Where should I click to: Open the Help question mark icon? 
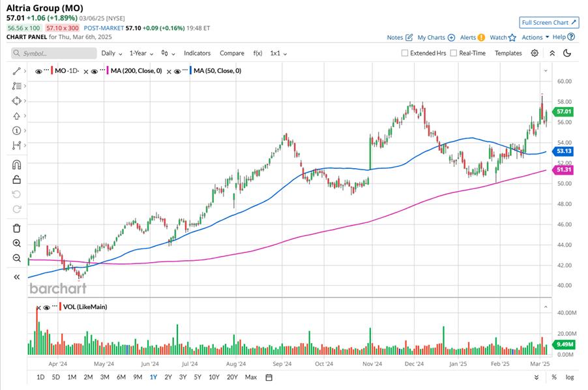pyautogui.click(x=571, y=37)
